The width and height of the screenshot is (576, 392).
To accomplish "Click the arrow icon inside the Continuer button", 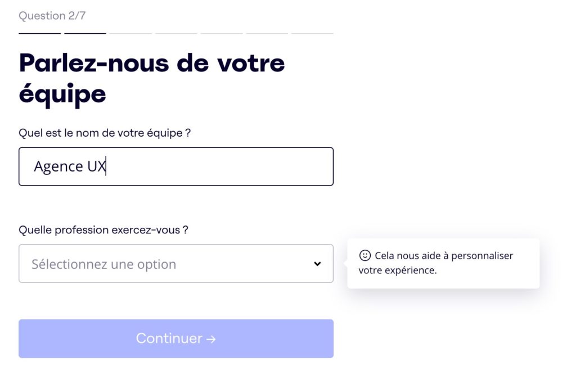I will [x=211, y=339].
